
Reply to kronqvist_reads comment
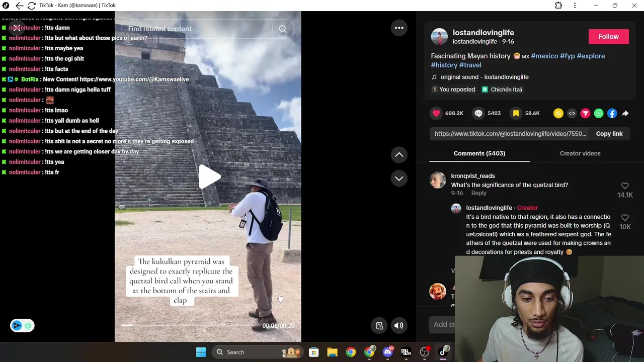(x=479, y=193)
